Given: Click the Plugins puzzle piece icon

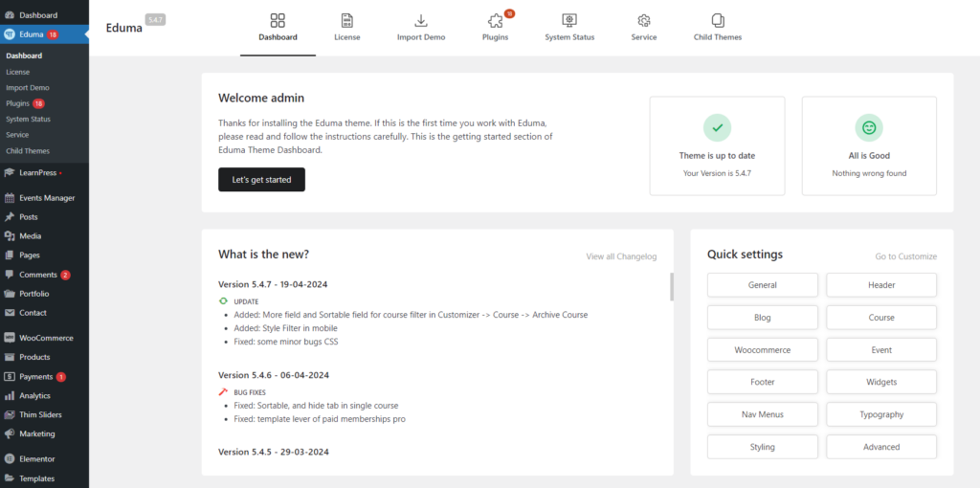Looking at the screenshot, I should (495, 21).
